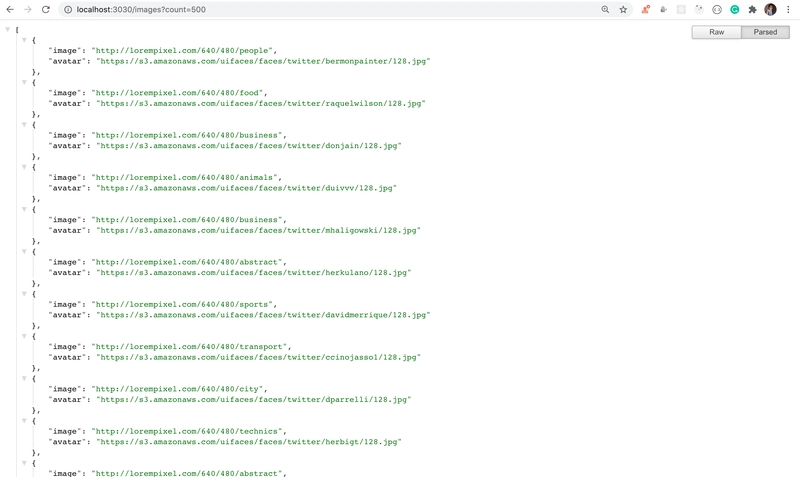Screen dimensions: 800x477
Task: Open the herkulano avatar link
Action: [x=254, y=273]
